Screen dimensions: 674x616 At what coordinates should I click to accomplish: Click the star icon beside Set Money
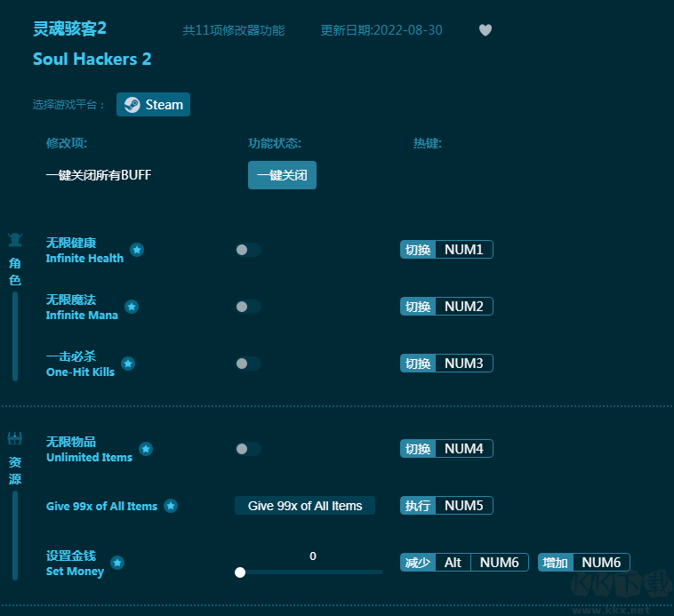pyautogui.click(x=117, y=563)
